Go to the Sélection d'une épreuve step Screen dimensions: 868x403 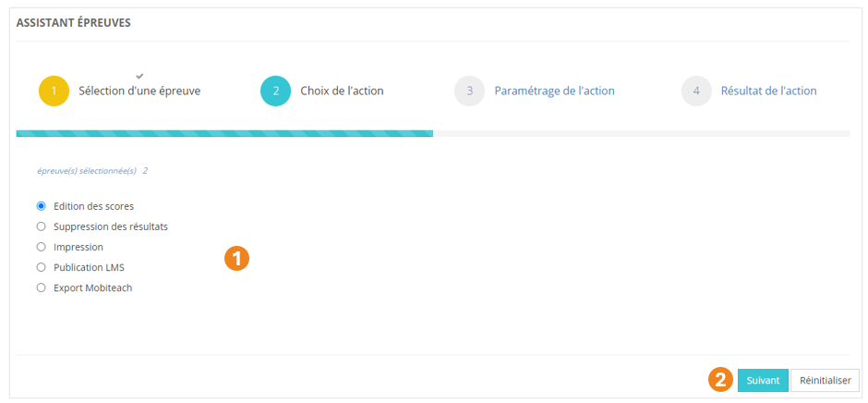[139, 91]
